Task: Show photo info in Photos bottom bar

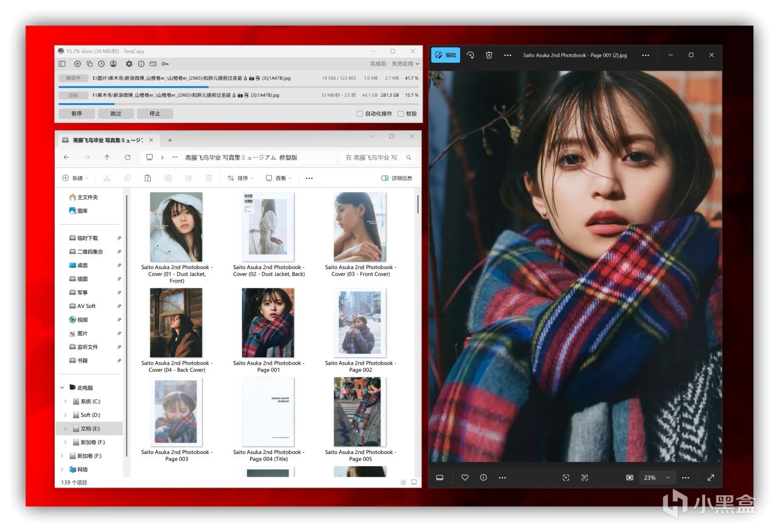Action: tap(483, 478)
